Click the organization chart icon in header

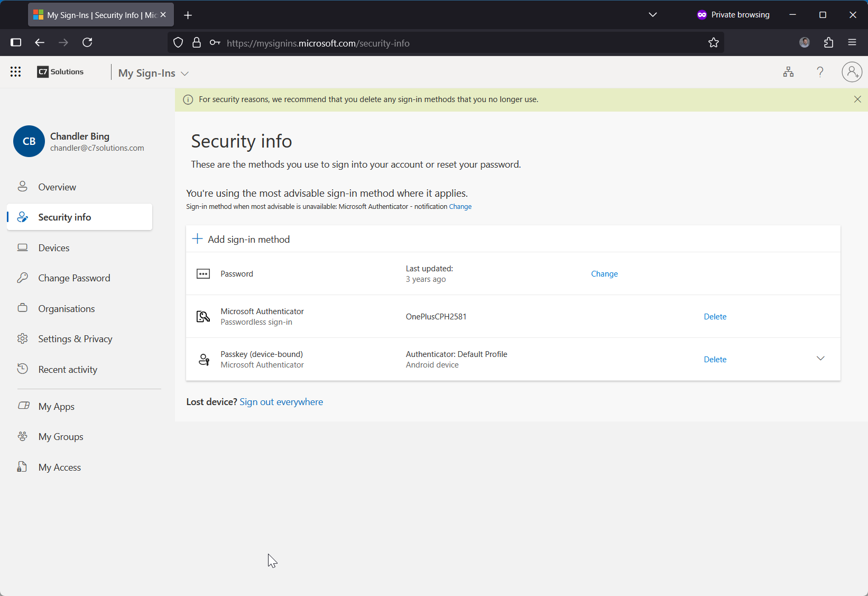[x=788, y=72]
